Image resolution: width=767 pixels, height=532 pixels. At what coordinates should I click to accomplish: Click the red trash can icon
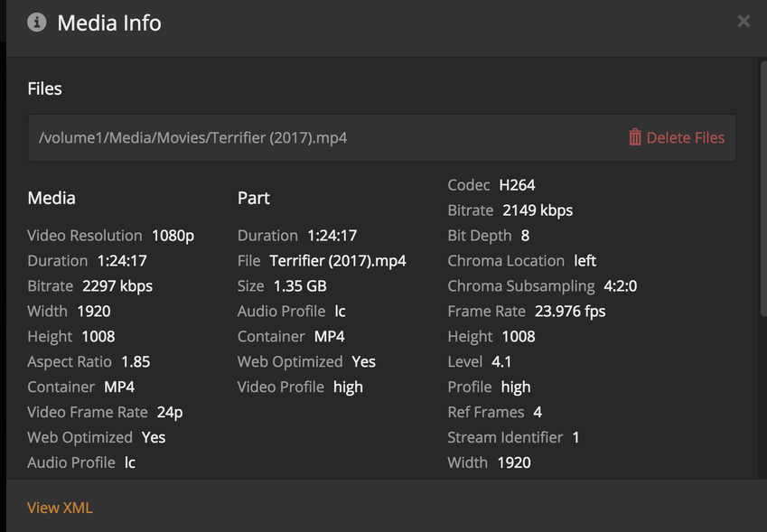click(x=635, y=137)
